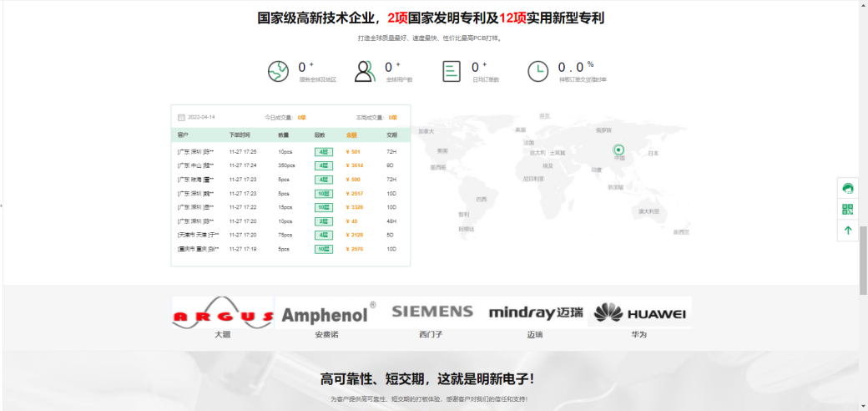Click the global users person icon
The height and width of the screenshot is (411, 868).
click(364, 72)
